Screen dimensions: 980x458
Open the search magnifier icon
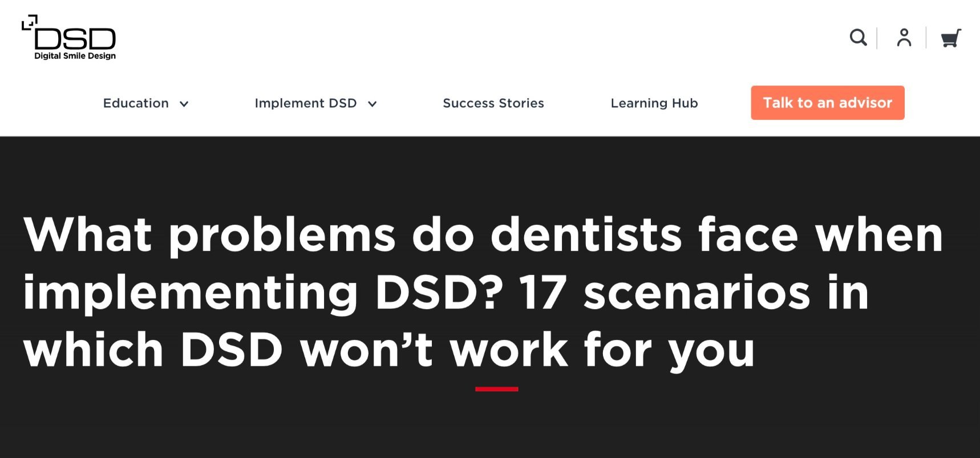pyautogui.click(x=858, y=38)
